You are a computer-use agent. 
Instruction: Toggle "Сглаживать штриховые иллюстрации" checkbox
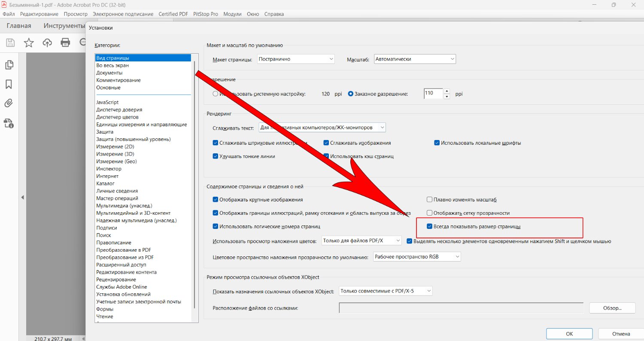pos(216,143)
